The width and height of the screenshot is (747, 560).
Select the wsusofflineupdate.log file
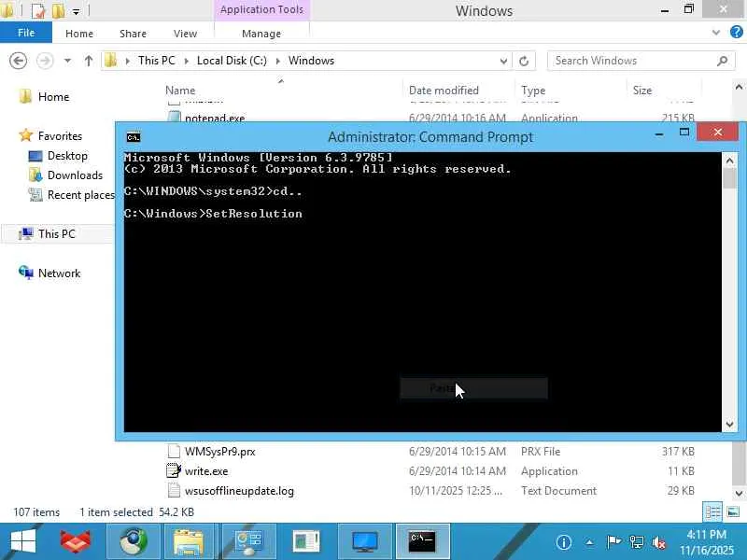coord(239,491)
